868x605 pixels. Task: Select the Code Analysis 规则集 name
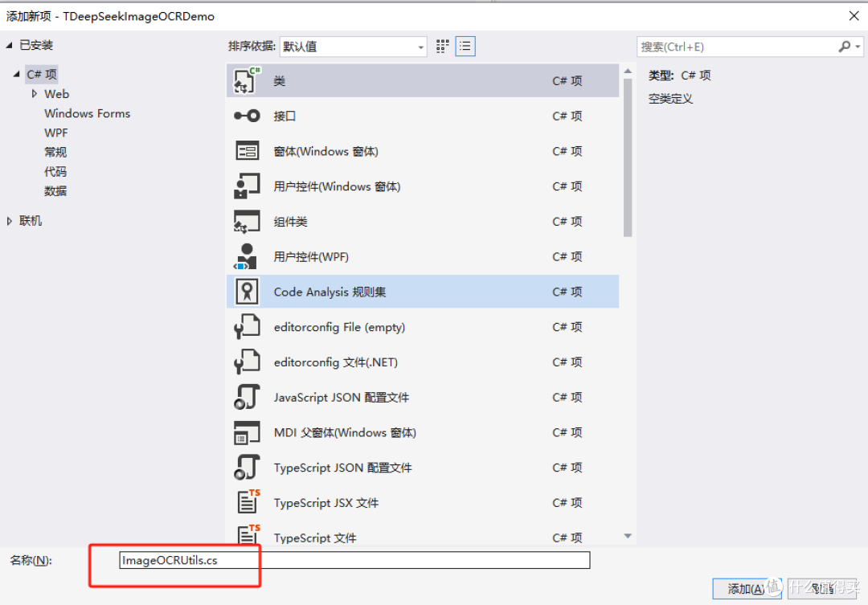330,292
